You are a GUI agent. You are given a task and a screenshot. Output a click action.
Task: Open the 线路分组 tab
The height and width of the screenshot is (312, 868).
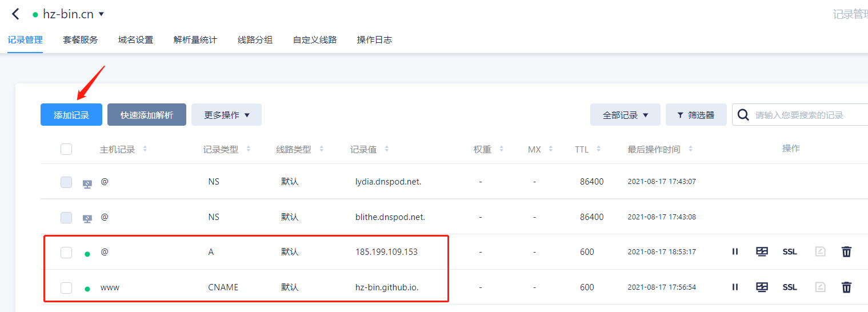click(255, 40)
